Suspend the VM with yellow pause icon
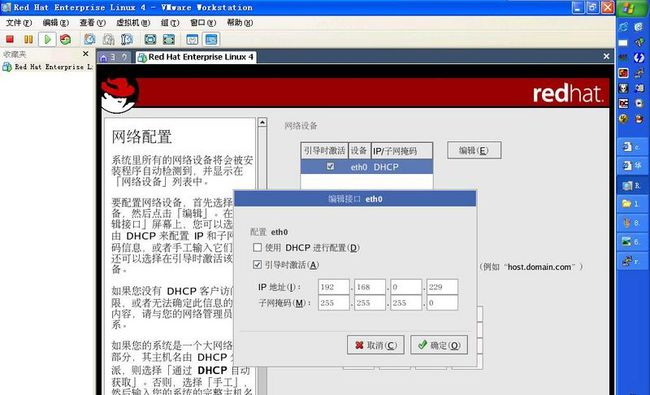Image resolution: width=650 pixels, height=395 pixels. (x=28, y=39)
